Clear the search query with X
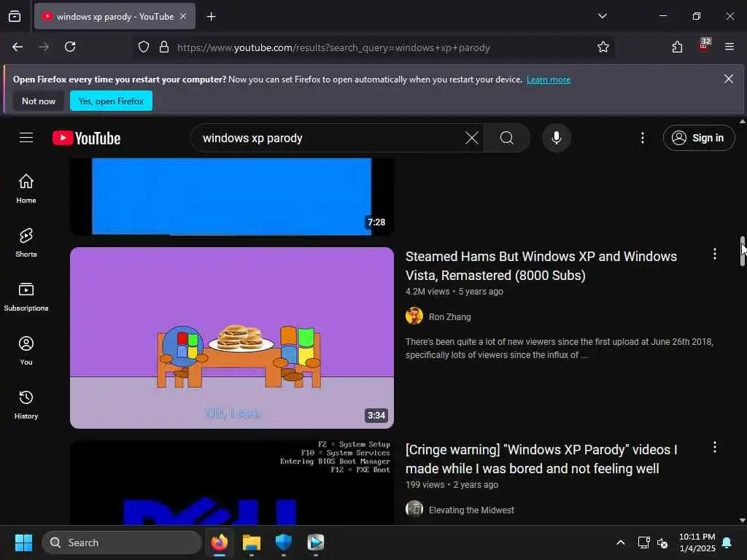This screenshot has height=560, width=747. pos(472,138)
